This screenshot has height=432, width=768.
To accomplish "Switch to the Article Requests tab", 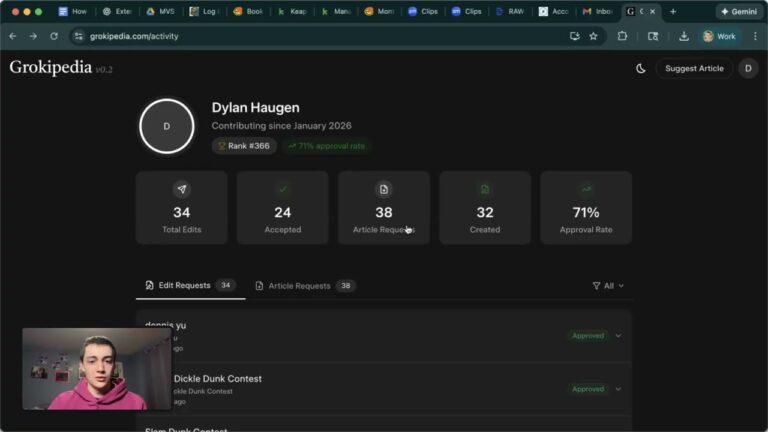I will point(305,286).
